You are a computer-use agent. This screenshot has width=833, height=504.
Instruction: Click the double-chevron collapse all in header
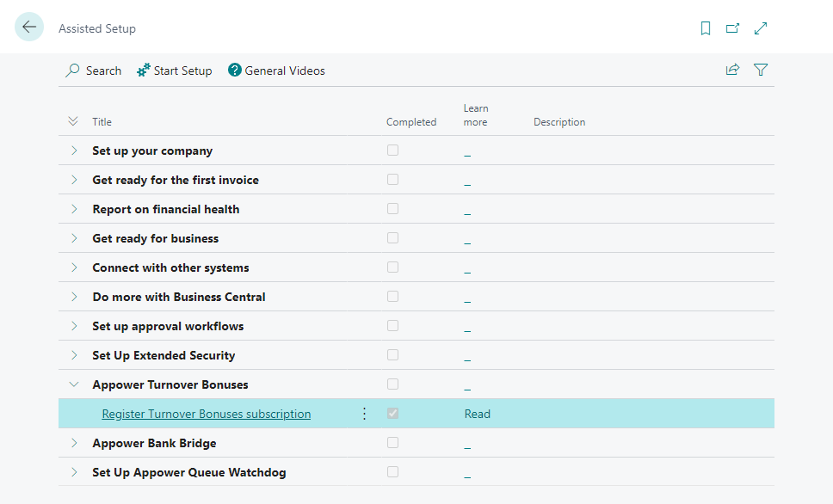73,122
